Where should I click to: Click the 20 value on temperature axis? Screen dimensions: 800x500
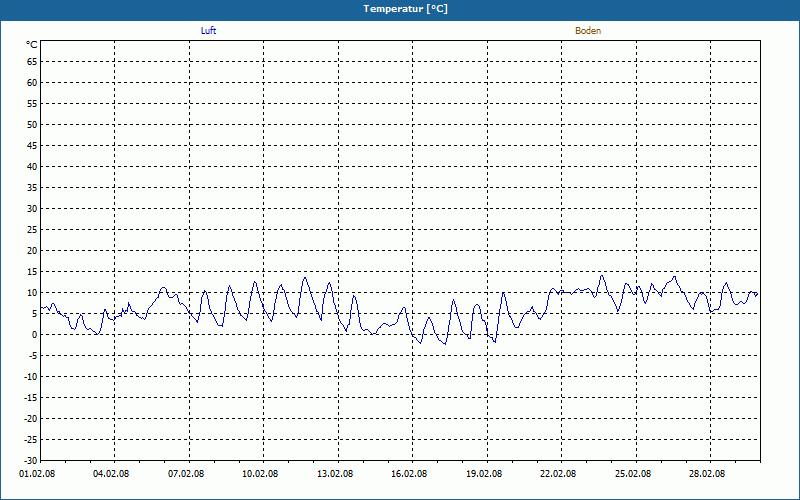click(32, 251)
